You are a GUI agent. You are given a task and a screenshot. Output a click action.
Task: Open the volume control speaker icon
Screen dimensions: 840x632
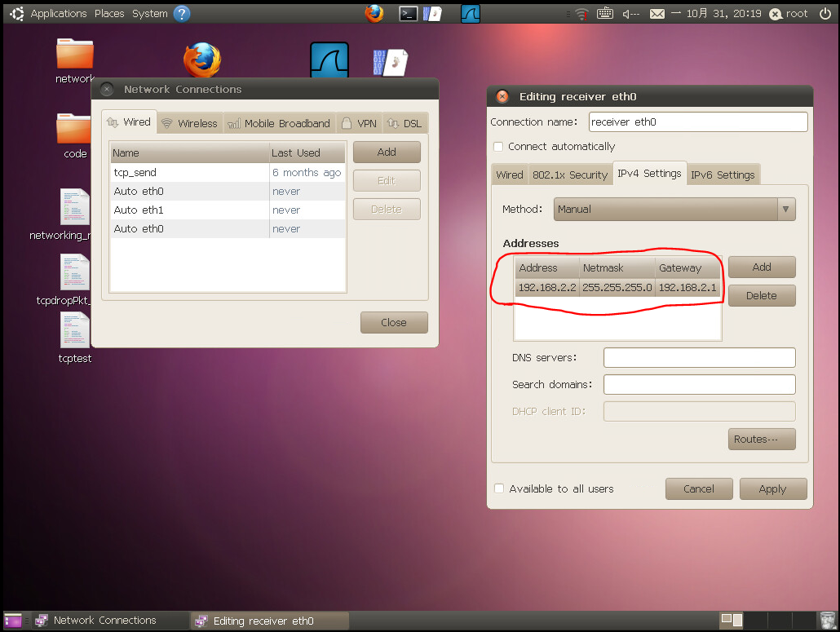coord(630,14)
